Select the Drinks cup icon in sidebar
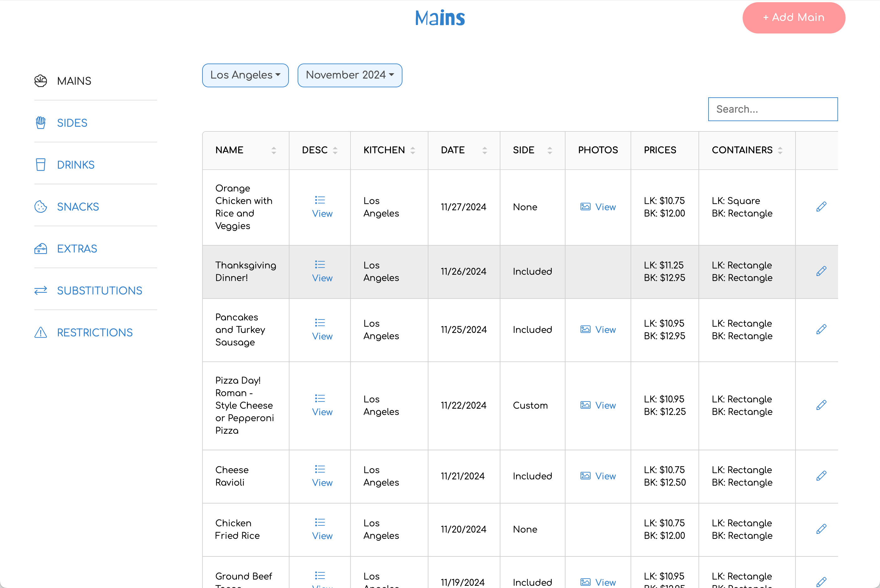Screen dimensions: 880x588 click(x=40, y=165)
